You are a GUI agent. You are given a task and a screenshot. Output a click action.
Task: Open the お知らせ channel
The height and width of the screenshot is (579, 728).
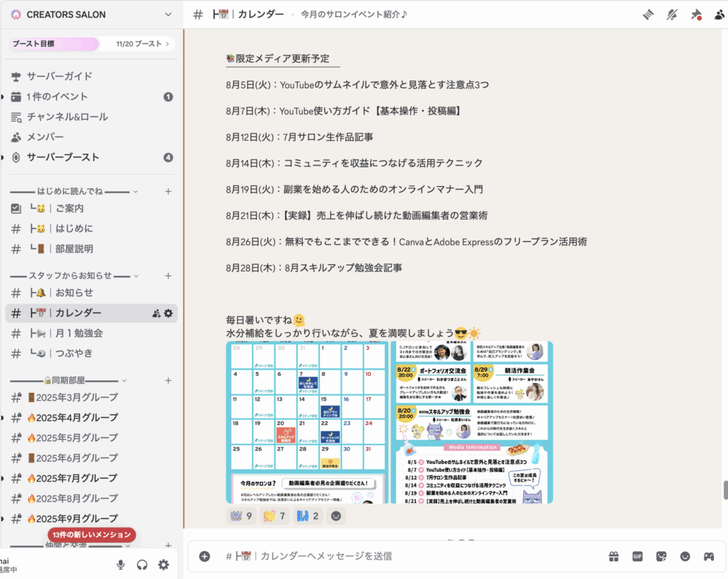(x=74, y=293)
